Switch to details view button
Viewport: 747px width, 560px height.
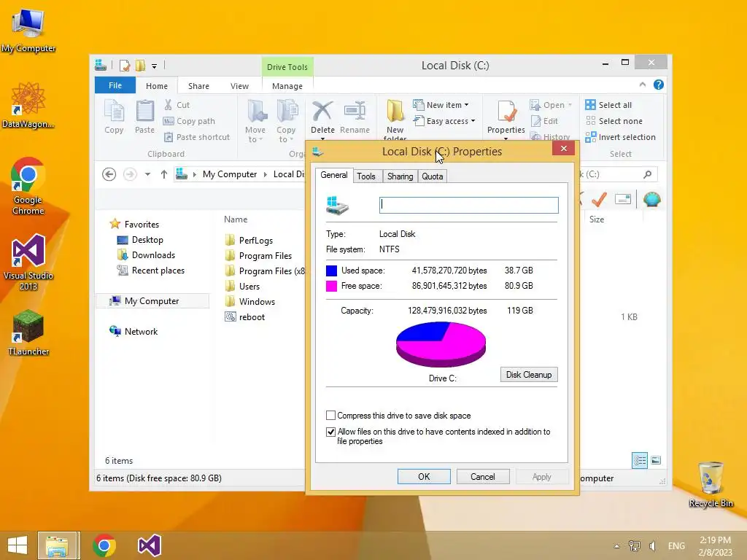tap(640, 460)
